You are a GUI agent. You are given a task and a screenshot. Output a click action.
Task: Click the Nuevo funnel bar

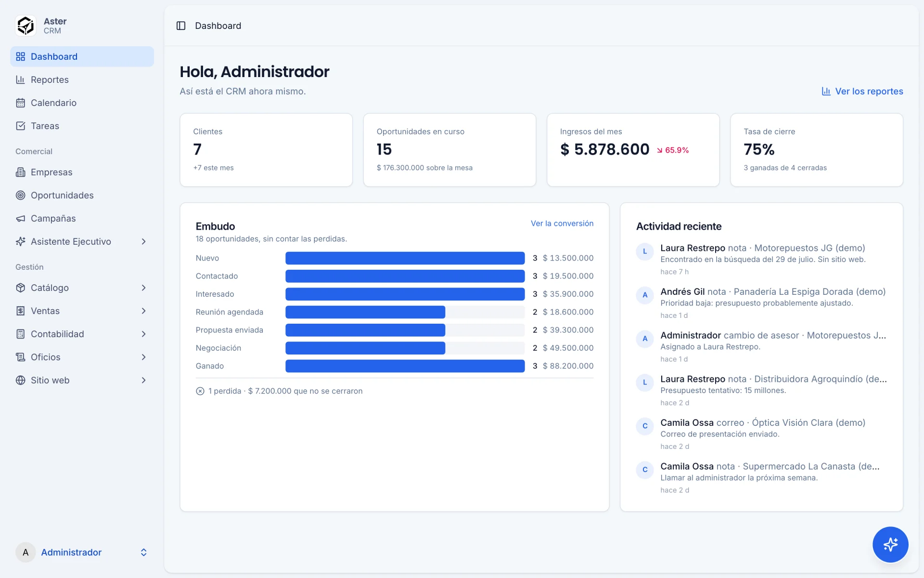coord(405,258)
